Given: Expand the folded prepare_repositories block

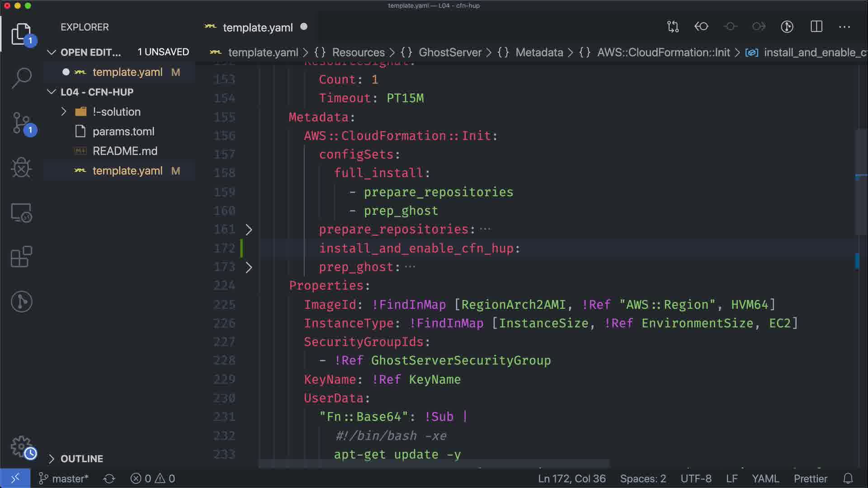Looking at the screenshot, I should (x=249, y=230).
